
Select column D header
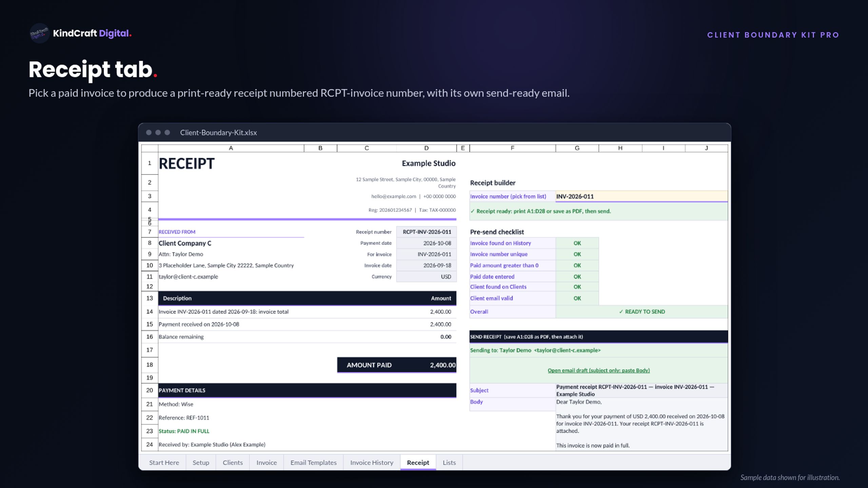[426, 148]
